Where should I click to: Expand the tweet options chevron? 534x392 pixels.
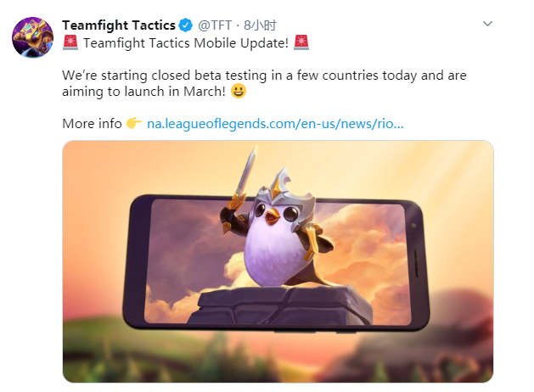click(487, 24)
